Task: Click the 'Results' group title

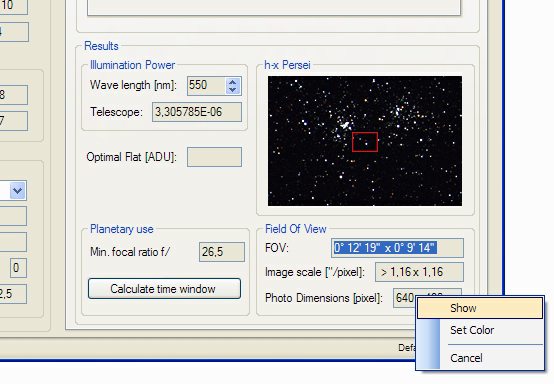Action: point(101,46)
